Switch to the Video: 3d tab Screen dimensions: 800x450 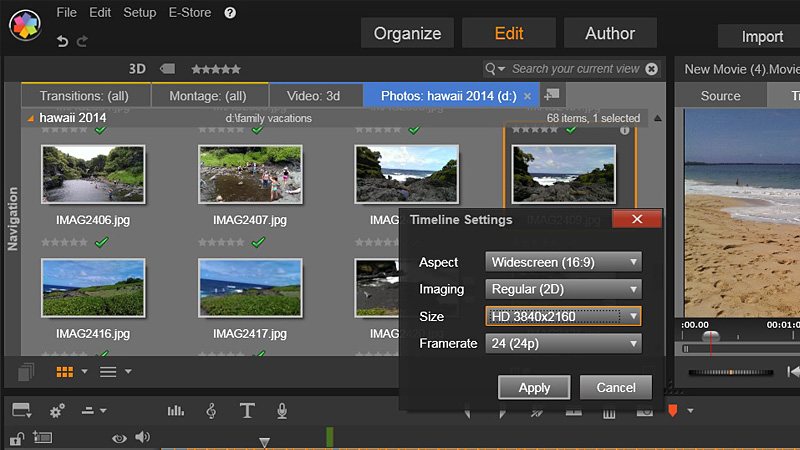point(313,96)
